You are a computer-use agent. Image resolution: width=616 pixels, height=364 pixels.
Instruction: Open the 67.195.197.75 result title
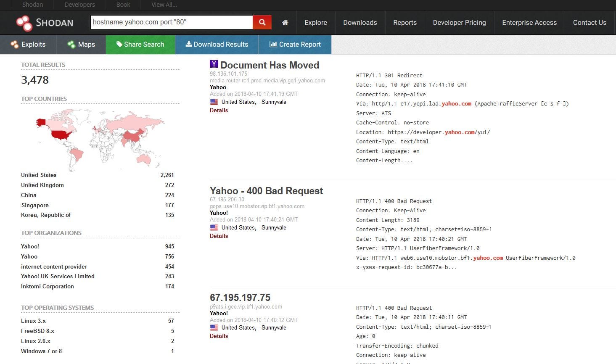(x=240, y=298)
